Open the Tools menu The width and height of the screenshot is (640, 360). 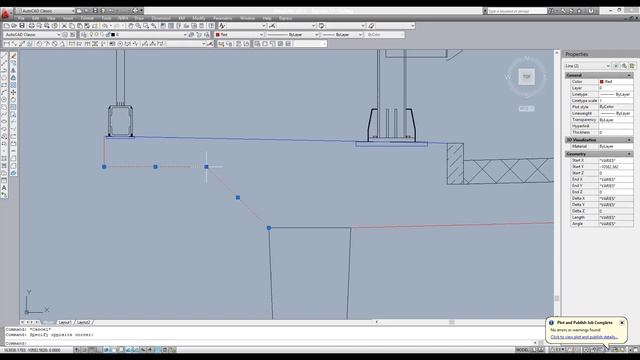(106, 18)
